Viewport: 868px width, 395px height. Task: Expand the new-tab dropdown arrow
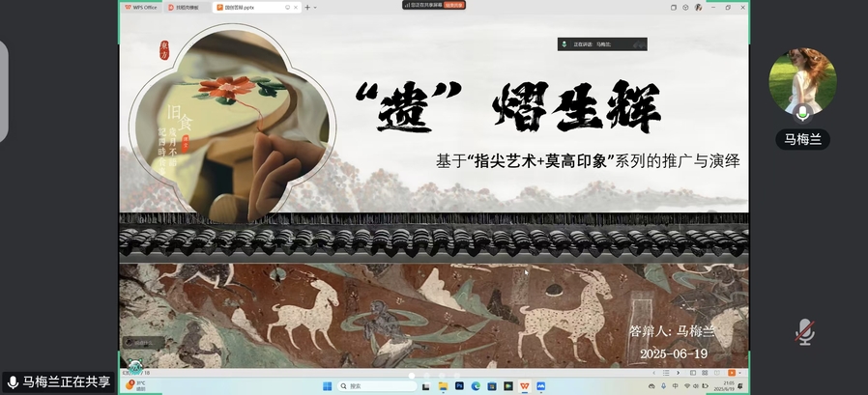click(x=315, y=7)
